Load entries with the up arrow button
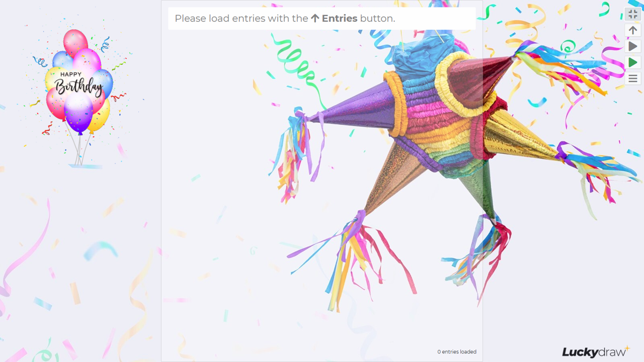644x362 pixels. click(633, 30)
